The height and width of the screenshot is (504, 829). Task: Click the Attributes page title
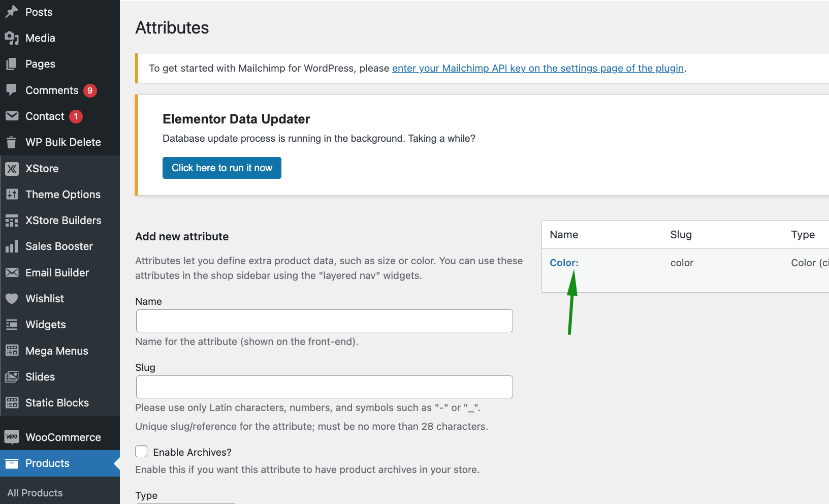point(172,27)
